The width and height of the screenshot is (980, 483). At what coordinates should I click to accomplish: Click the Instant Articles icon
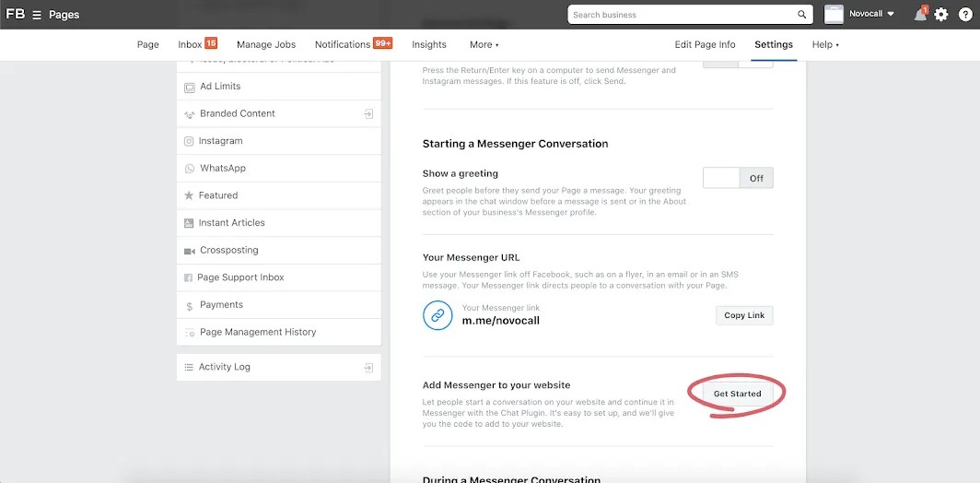point(189,223)
